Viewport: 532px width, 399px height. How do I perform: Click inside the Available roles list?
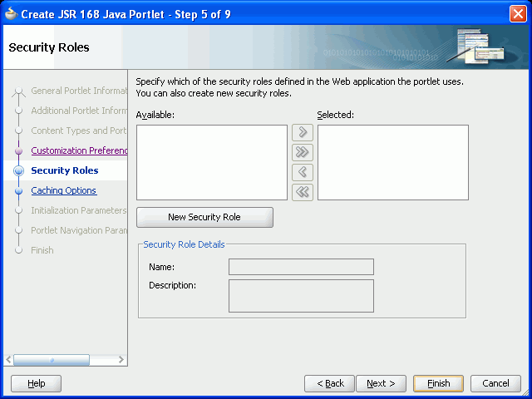coord(211,163)
